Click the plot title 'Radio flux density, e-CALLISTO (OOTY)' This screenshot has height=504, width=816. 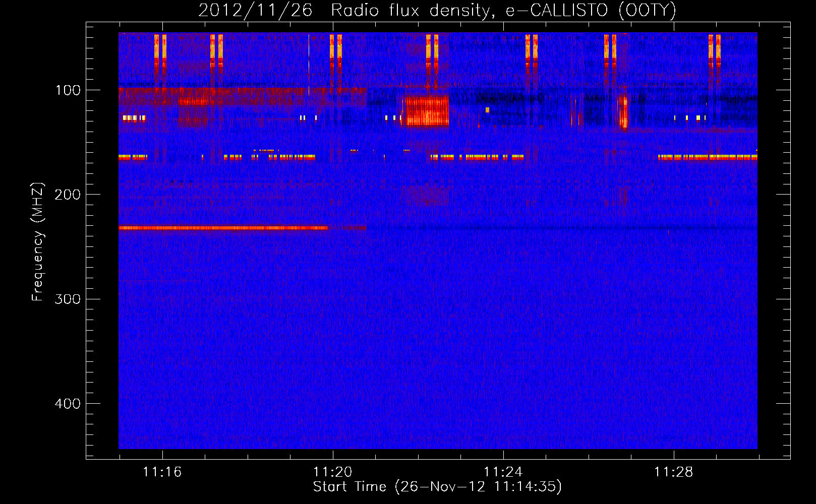(503, 11)
